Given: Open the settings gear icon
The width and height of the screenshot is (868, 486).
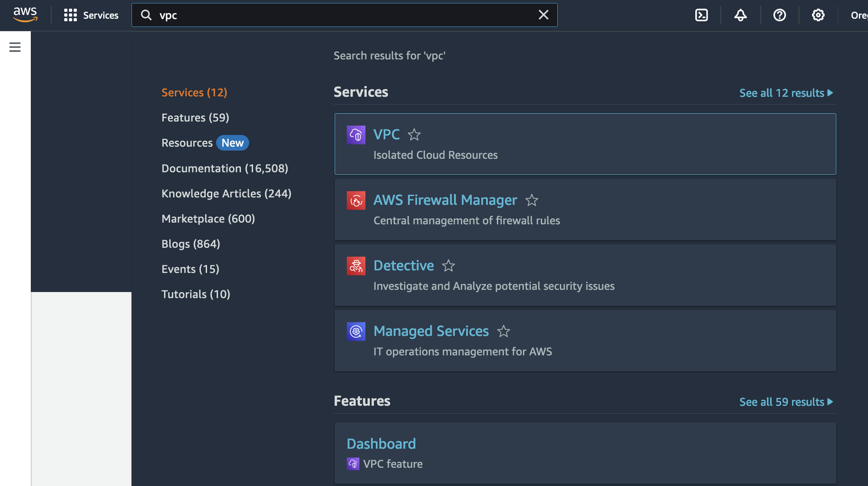Looking at the screenshot, I should 818,15.
